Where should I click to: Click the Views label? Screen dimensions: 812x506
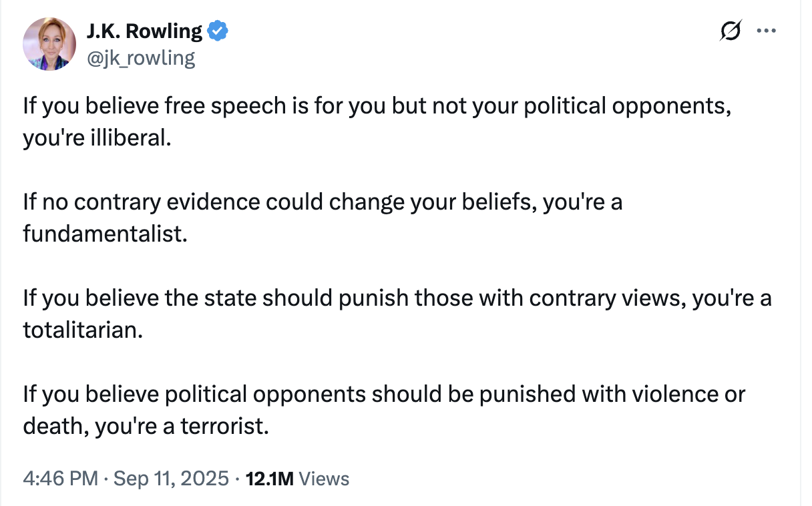tap(324, 478)
